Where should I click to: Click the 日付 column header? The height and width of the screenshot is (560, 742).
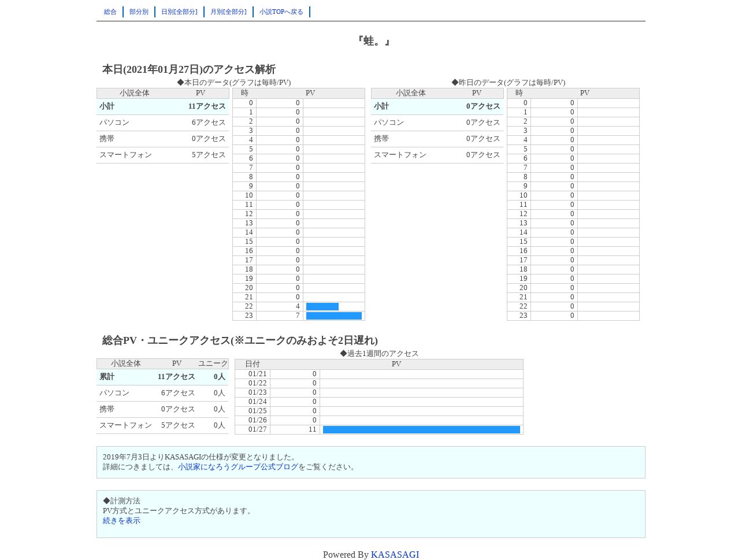[253, 364]
